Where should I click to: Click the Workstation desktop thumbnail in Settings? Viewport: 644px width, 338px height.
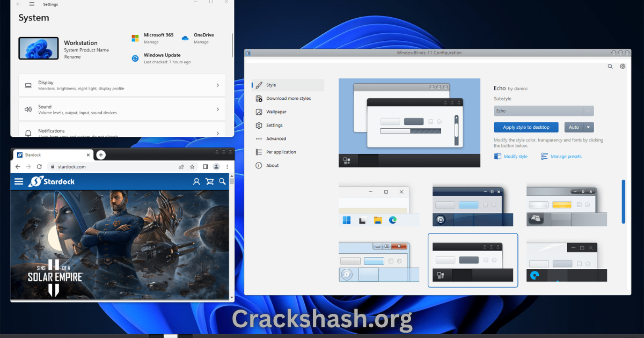coord(39,48)
